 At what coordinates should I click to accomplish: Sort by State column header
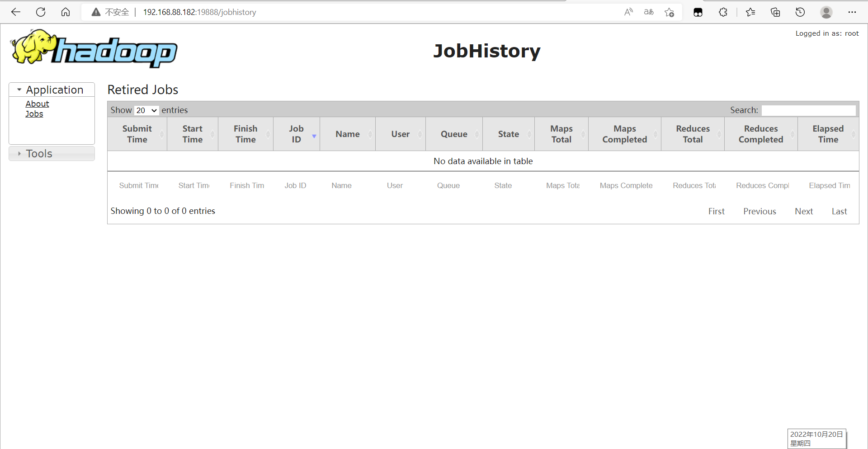coord(509,134)
